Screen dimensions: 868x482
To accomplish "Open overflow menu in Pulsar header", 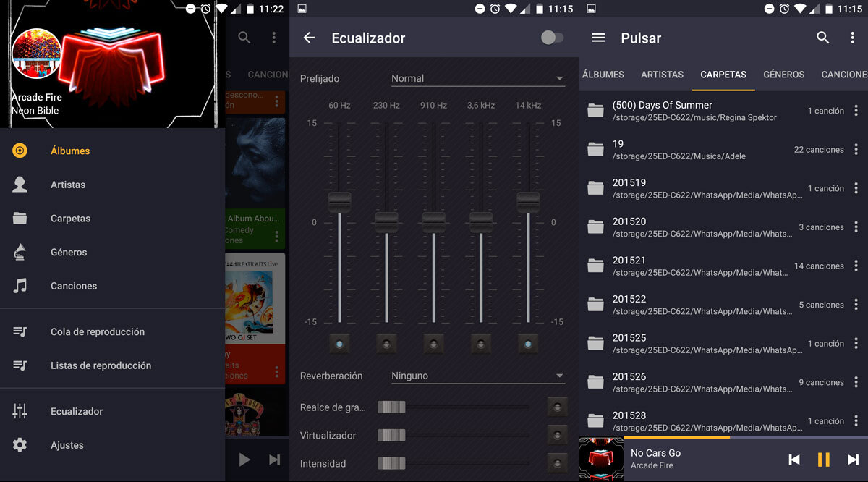I will 853,38.
